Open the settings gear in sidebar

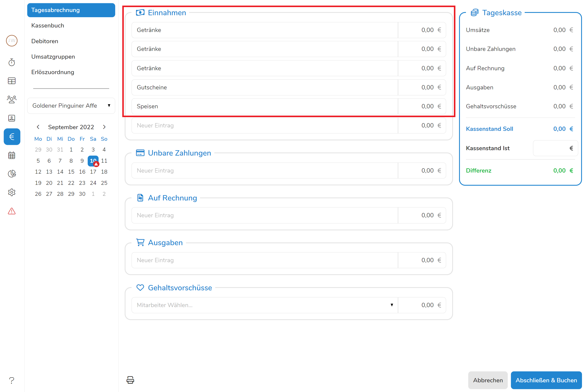(x=12, y=192)
